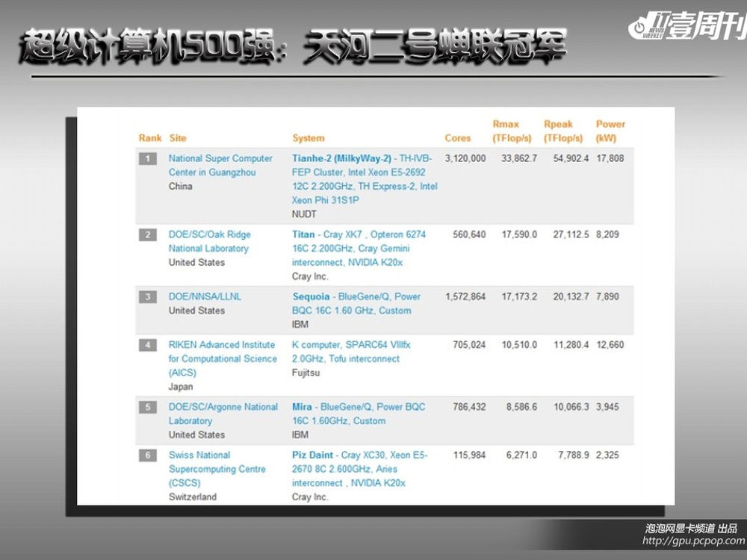The height and width of the screenshot is (560, 747).
Task: Click the Site column header
Action: tap(178, 138)
